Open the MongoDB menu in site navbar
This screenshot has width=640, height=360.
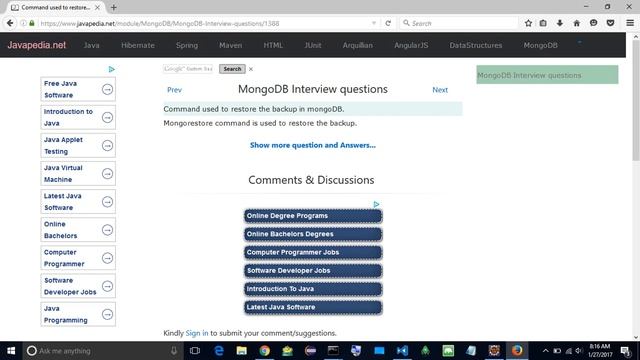540,45
